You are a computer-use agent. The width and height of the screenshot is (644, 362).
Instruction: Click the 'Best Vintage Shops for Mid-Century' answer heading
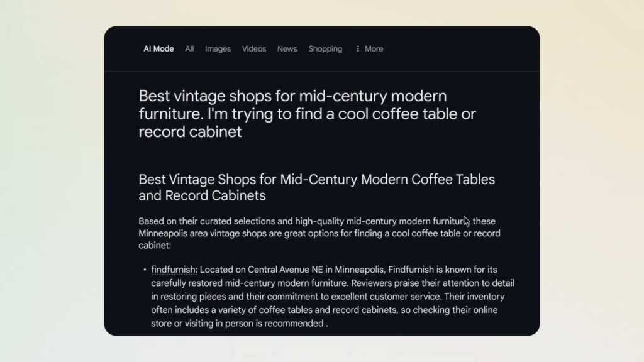pos(316,179)
